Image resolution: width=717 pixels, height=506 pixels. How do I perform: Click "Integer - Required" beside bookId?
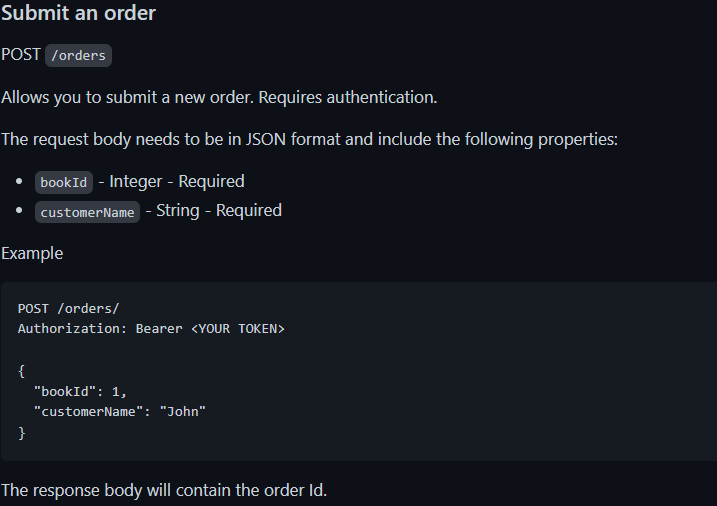(x=177, y=181)
